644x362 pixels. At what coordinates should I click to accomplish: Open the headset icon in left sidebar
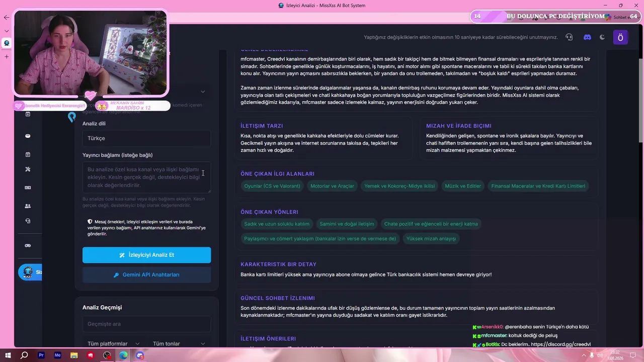point(28,221)
